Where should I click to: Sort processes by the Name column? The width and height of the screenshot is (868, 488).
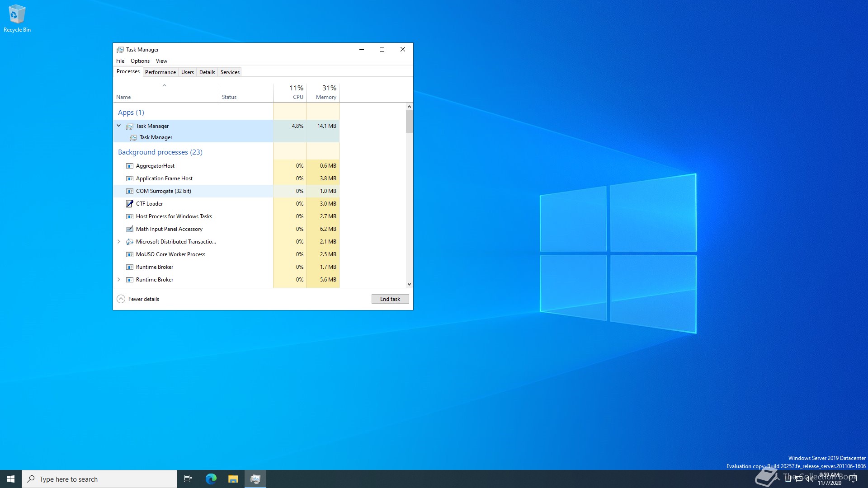[x=166, y=92]
